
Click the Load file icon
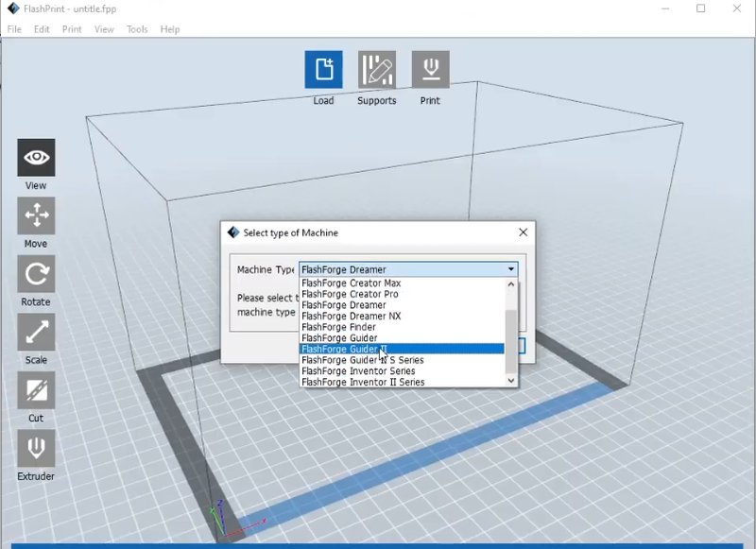[323, 70]
